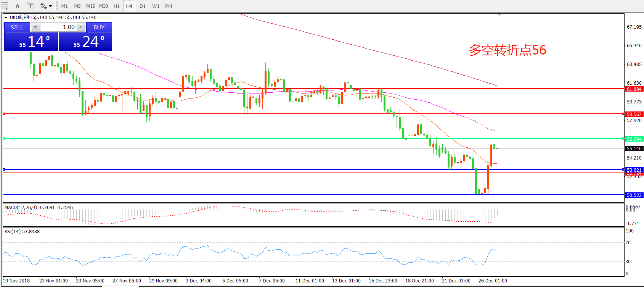Select the Text tool
The image size is (644, 287).
(18, 6)
